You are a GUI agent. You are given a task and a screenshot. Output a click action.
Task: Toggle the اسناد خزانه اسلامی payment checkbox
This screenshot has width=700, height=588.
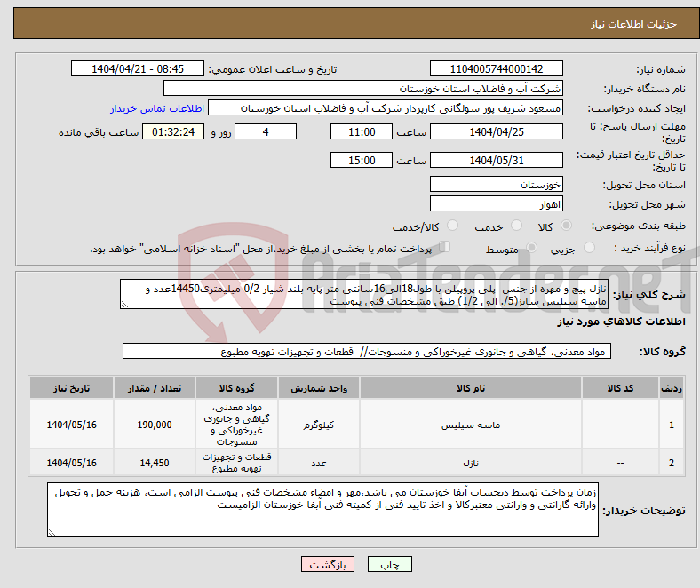[444, 246]
